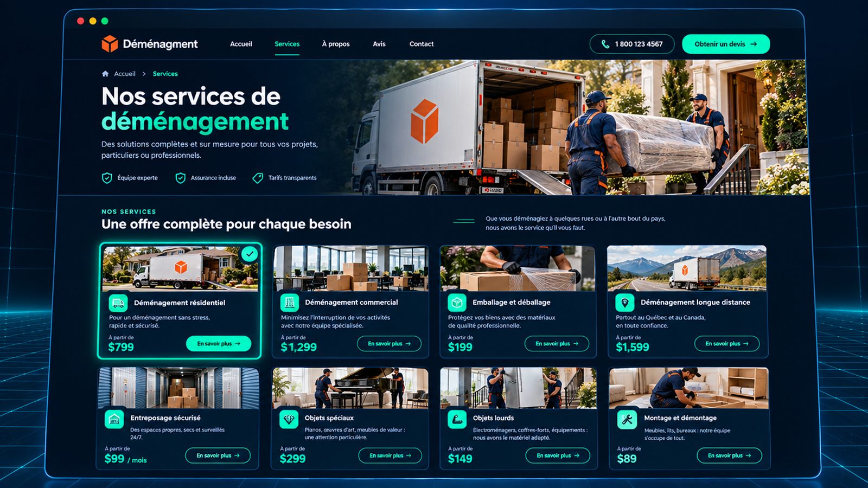This screenshot has width=868, height=488.
Task: Click the checkmark badge on the residential card
Action: coord(250,254)
